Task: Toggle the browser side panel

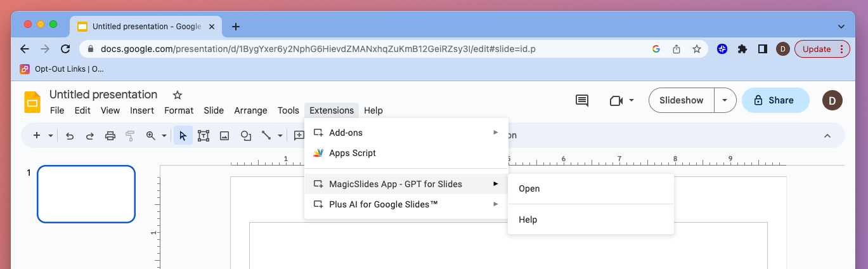Action: click(x=763, y=49)
